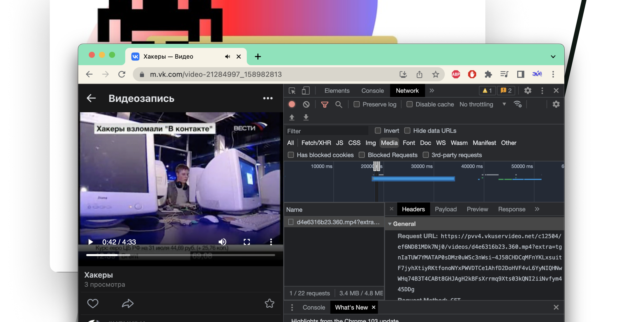Image resolution: width=644 pixels, height=322 pixels.
Task: Open the media control playlist icon
Action: 504,74
